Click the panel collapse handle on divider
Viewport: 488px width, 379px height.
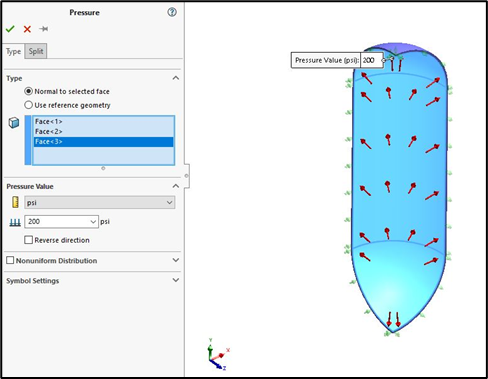pos(187,176)
